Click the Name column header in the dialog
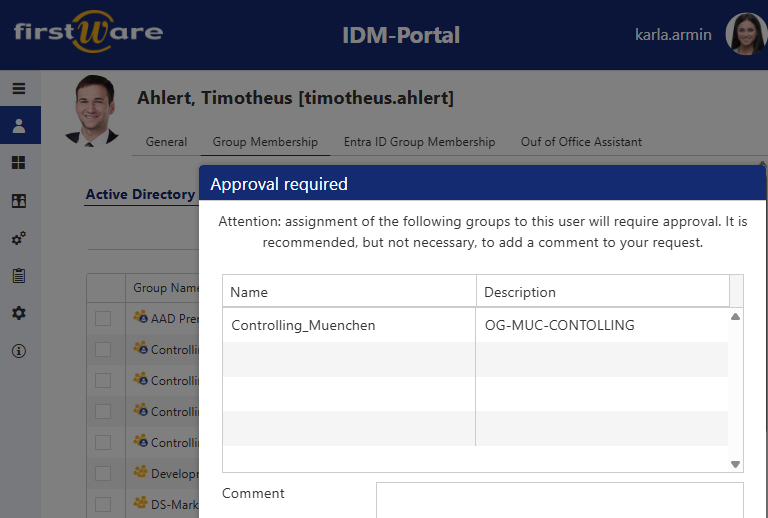768x518 pixels. (x=349, y=292)
